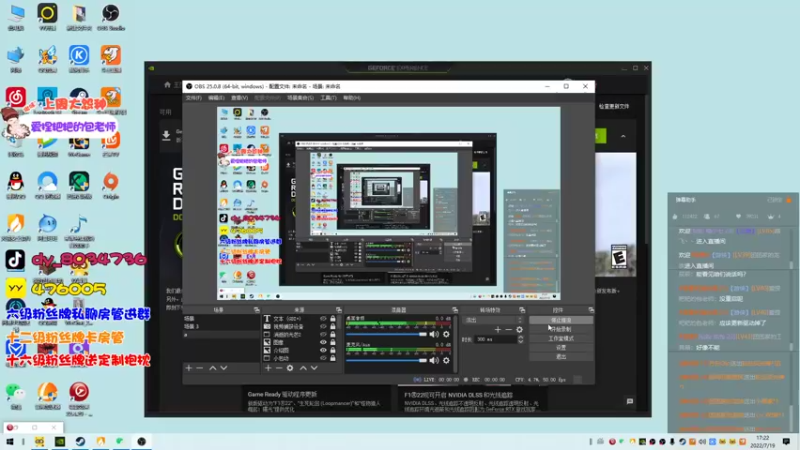The height and width of the screenshot is (450, 800).
Task: Move selected source down in Sources list
Action: (314, 368)
